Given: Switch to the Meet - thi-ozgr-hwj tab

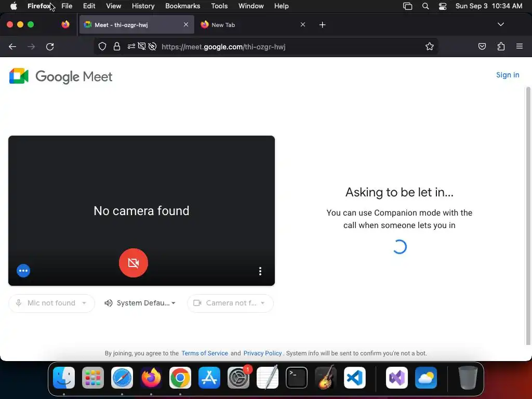Looking at the screenshot, I should pyautogui.click(x=137, y=25).
